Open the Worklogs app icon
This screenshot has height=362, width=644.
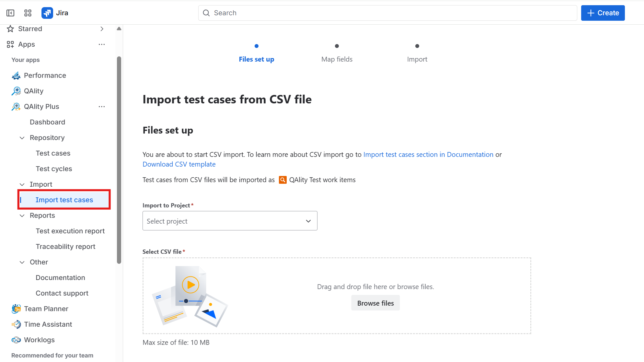click(16, 340)
